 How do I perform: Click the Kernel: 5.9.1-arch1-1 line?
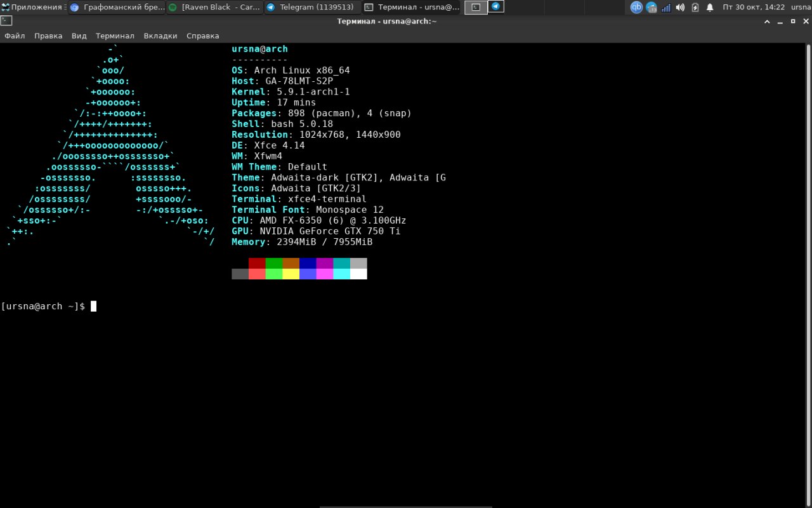coord(291,92)
